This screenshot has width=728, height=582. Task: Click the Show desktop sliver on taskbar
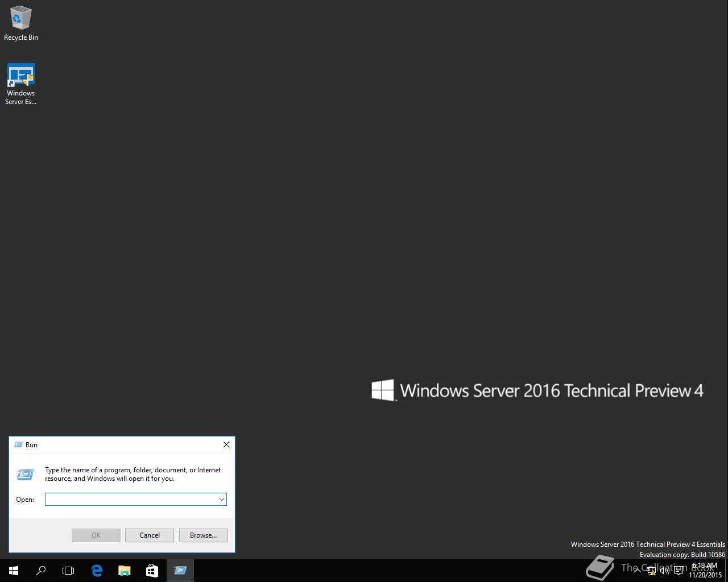726,571
